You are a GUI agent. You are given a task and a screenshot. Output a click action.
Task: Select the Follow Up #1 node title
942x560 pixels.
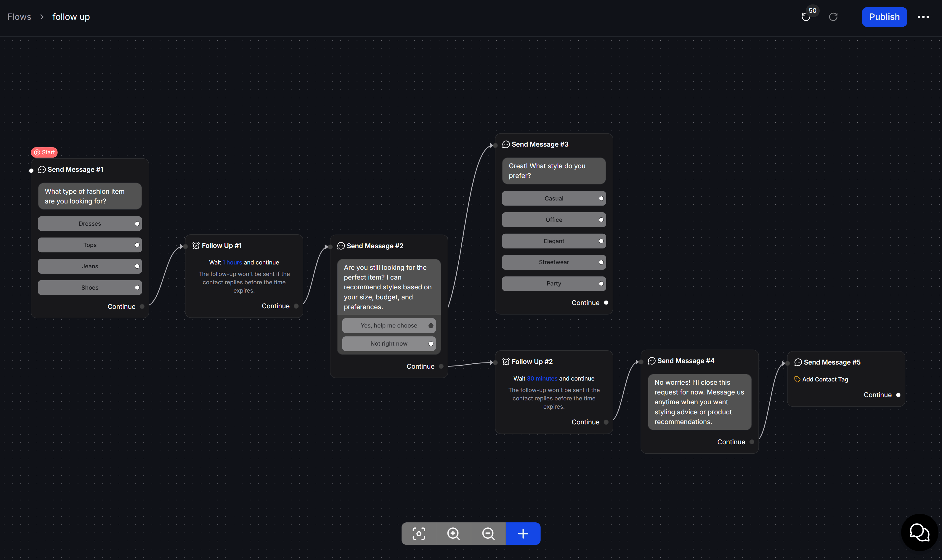[222, 246]
